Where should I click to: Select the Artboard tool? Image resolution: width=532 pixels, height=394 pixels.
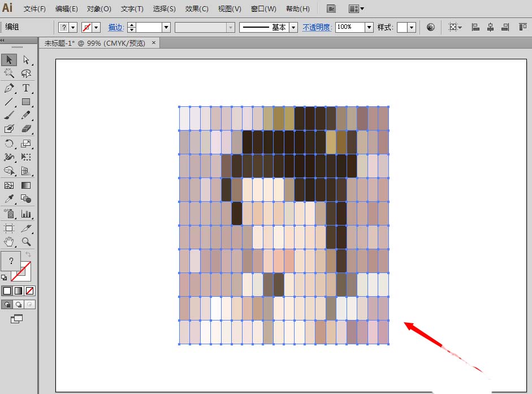coord(9,228)
